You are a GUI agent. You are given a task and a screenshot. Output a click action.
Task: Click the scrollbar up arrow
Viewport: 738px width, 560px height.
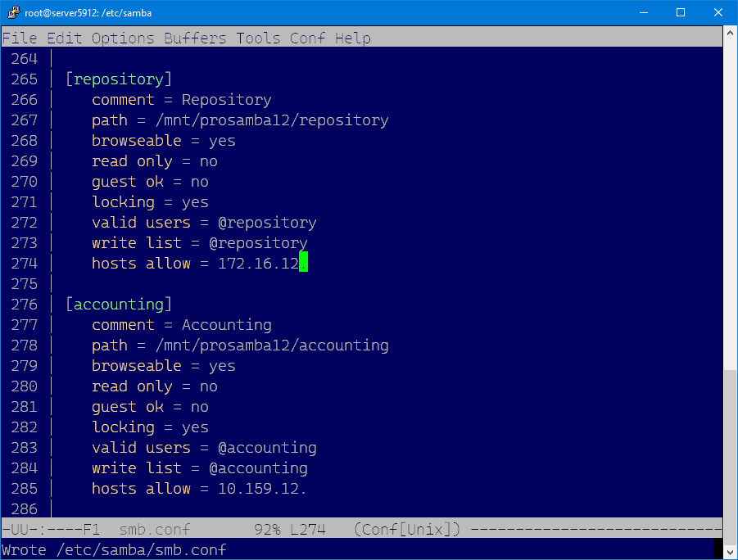tap(730, 35)
